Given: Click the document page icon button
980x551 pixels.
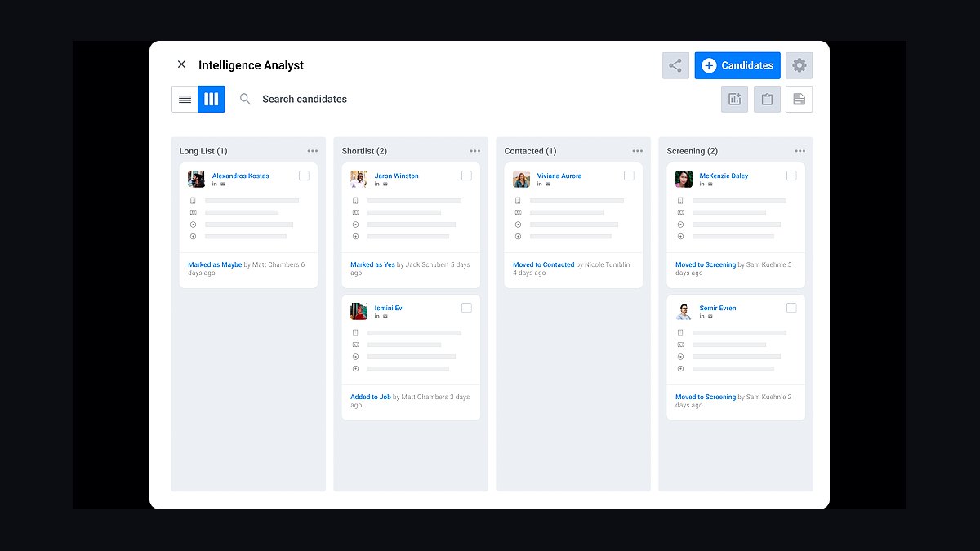Looking at the screenshot, I should click(799, 99).
